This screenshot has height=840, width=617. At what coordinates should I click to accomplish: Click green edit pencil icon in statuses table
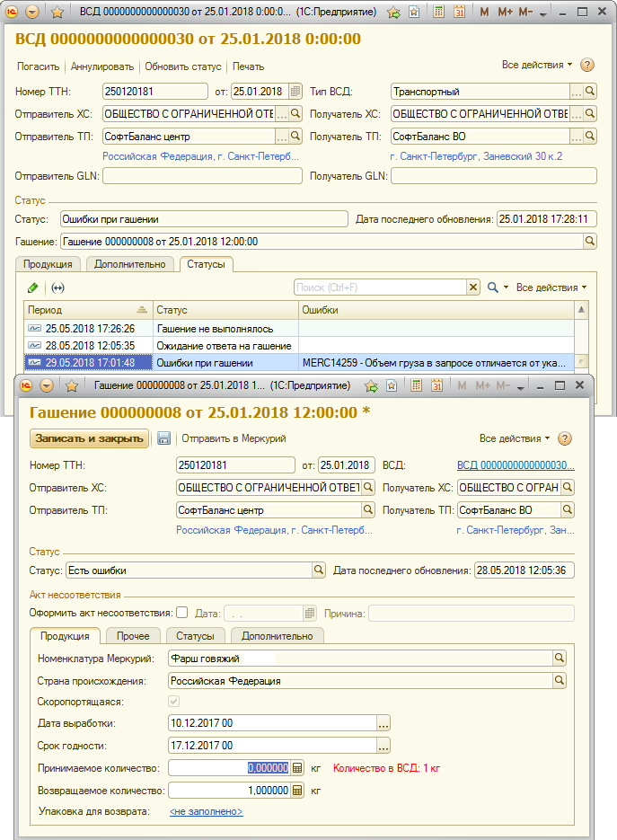pyautogui.click(x=32, y=287)
